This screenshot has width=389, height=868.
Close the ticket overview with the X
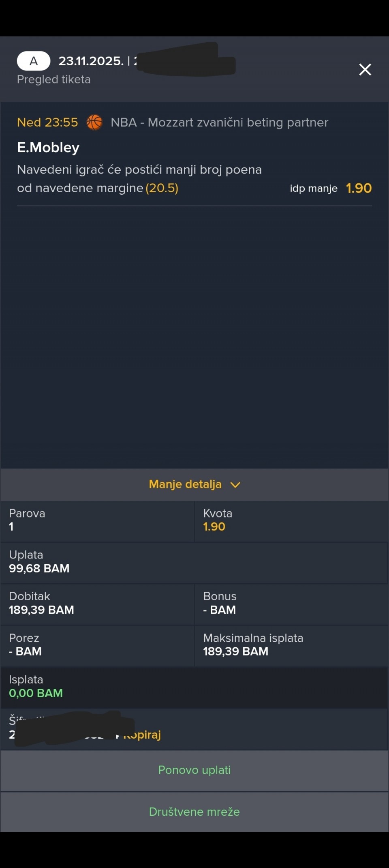tap(365, 70)
